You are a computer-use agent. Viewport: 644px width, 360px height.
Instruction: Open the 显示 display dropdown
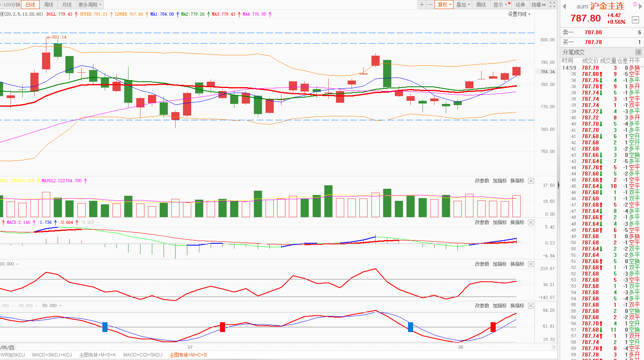pos(500,5)
